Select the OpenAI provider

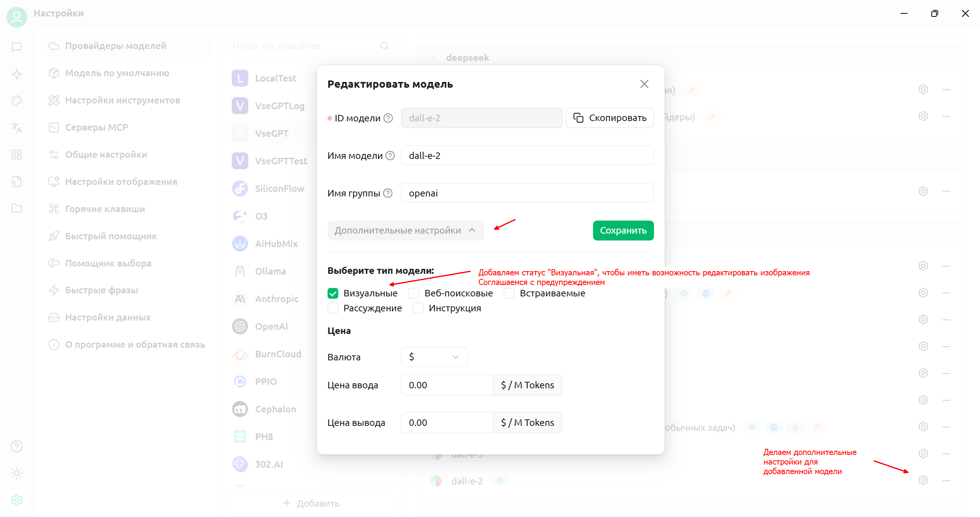tap(270, 327)
